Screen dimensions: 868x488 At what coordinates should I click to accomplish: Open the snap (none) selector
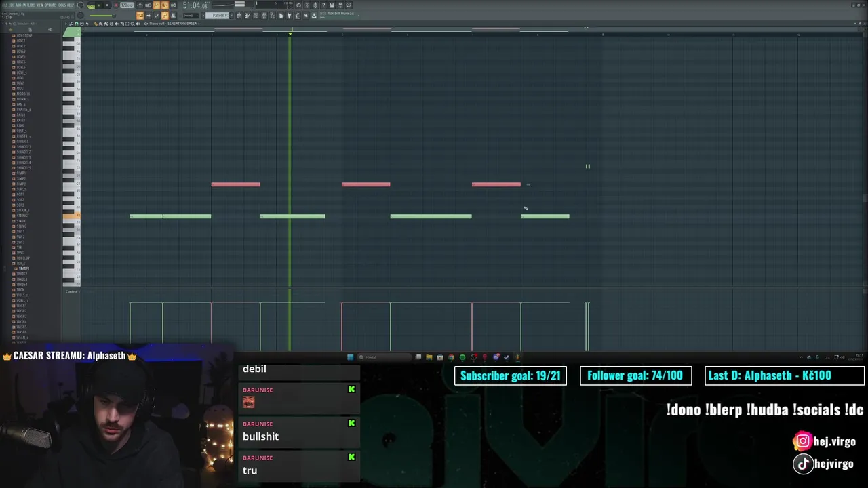pos(191,15)
